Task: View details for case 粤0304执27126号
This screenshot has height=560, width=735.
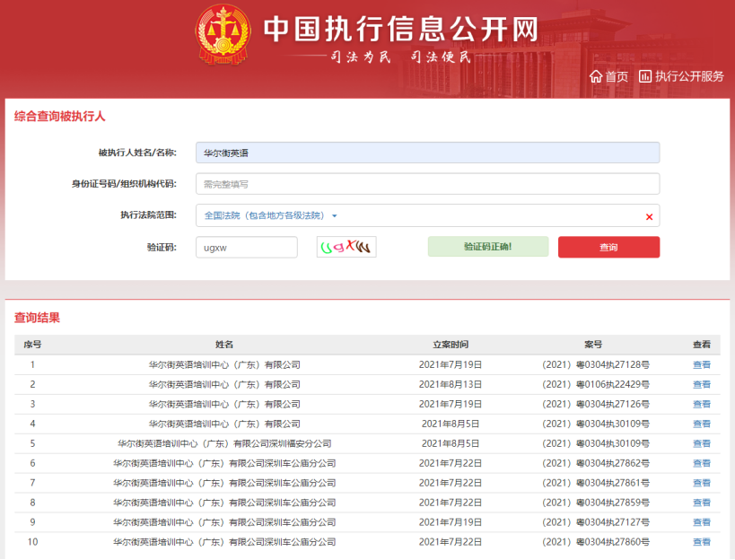Action: coord(702,404)
